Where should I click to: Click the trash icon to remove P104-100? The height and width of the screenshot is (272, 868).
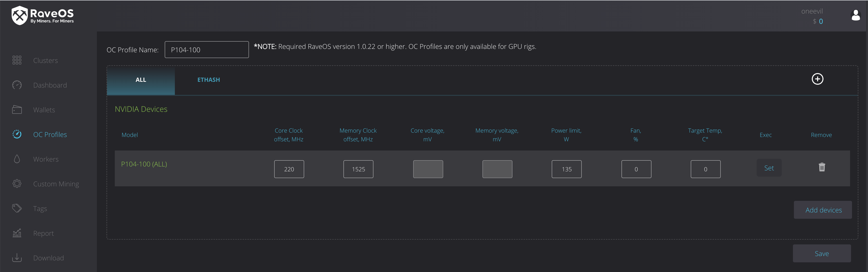(x=822, y=167)
